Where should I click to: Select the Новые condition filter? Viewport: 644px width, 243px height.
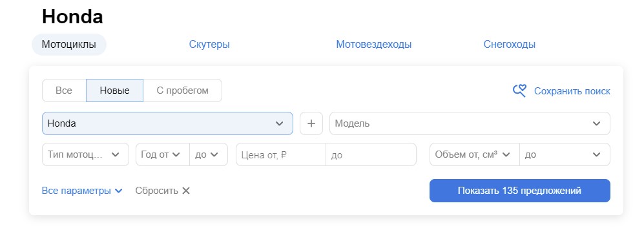[x=114, y=90]
